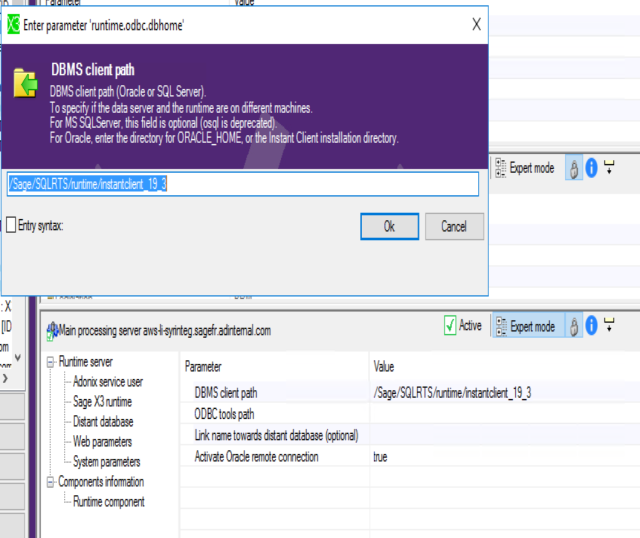
Task: Collapse the Runtime server tree node
Action: point(51,362)
